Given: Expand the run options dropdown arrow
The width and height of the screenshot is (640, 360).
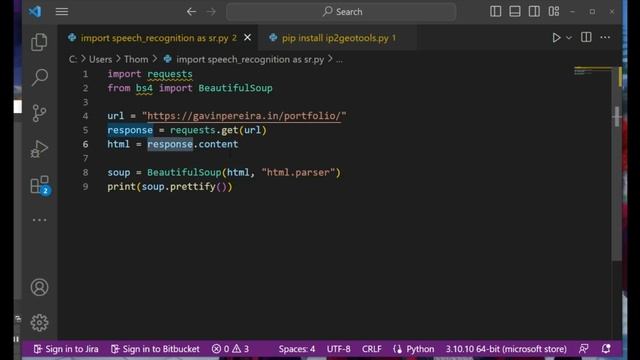Looking at the screenshot, I should 569,38.
